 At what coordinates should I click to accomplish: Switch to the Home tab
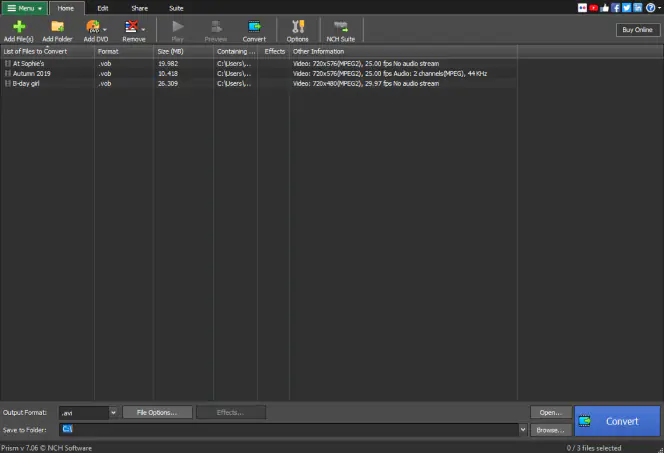pos(66,8)
